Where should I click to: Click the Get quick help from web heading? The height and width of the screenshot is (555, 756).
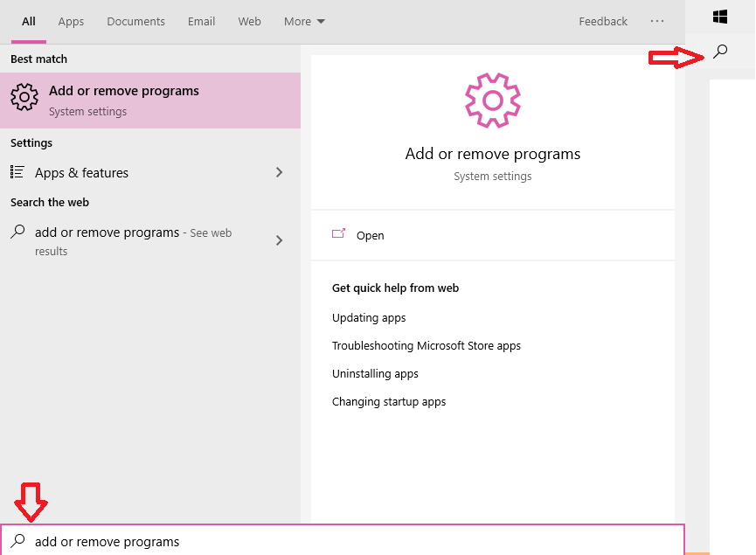395,288
